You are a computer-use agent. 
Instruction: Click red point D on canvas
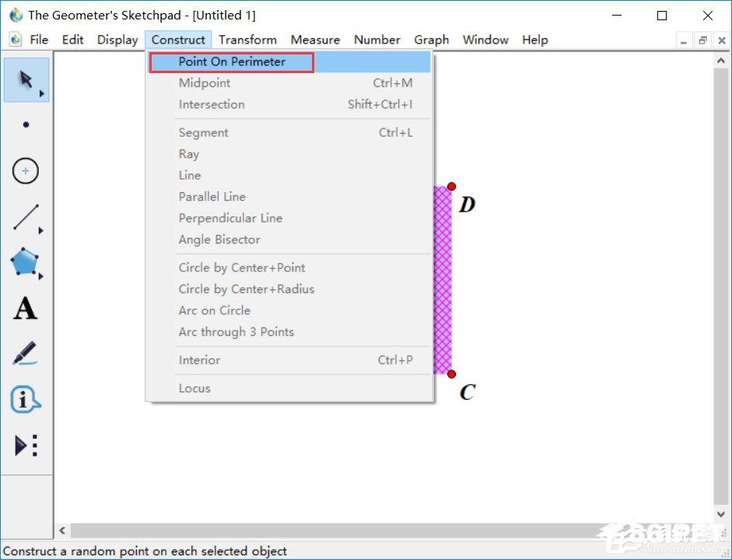[451, 187]
